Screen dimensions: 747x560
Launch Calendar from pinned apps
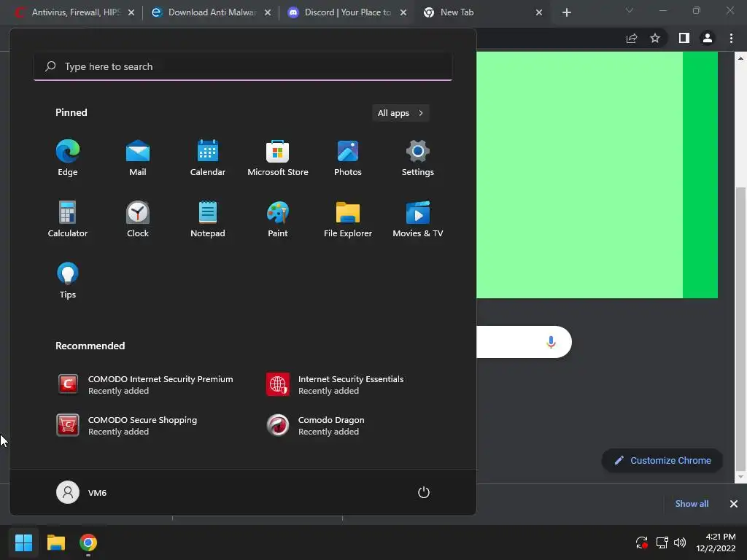[208, 158]
